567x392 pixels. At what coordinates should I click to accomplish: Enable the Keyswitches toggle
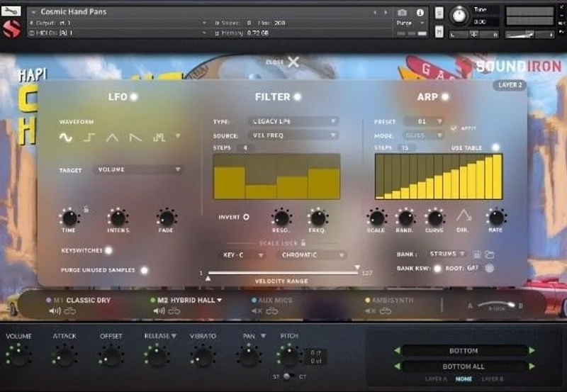click(108, 250)
